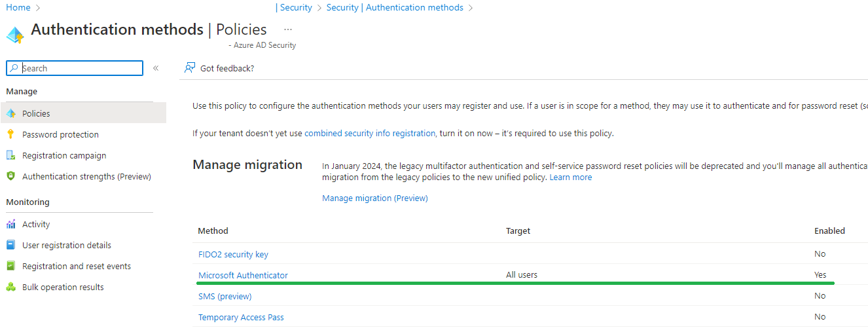
Task: Click the Registration and reset events icon
Action: (10, 266)
